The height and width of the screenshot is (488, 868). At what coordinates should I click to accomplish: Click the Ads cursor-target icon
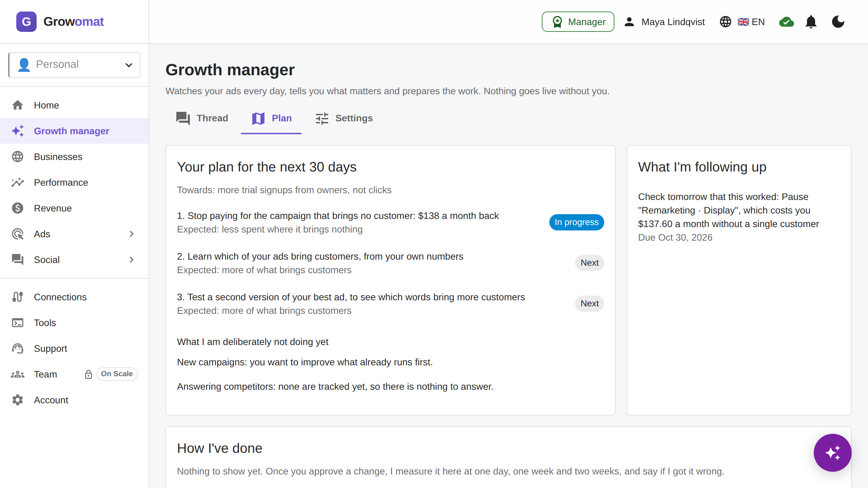18,234
